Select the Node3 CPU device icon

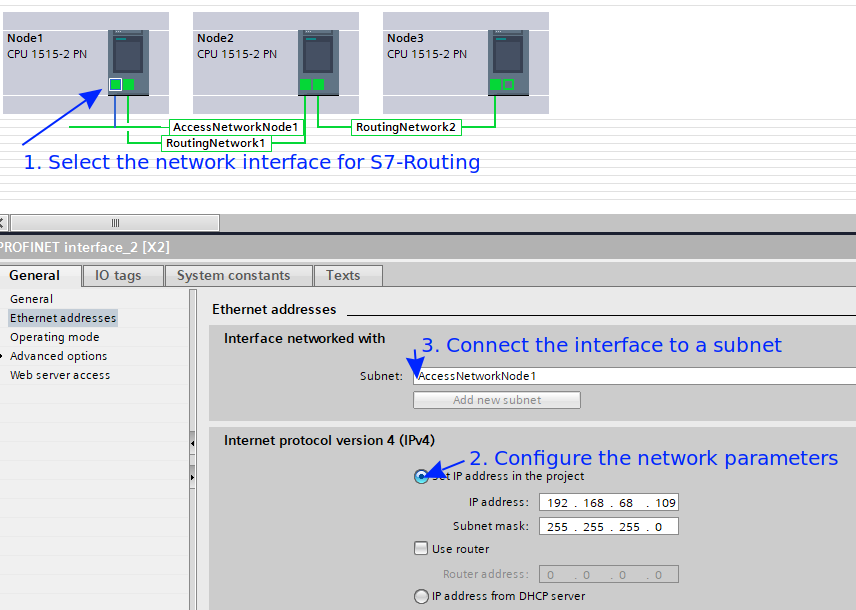(507, 55)
